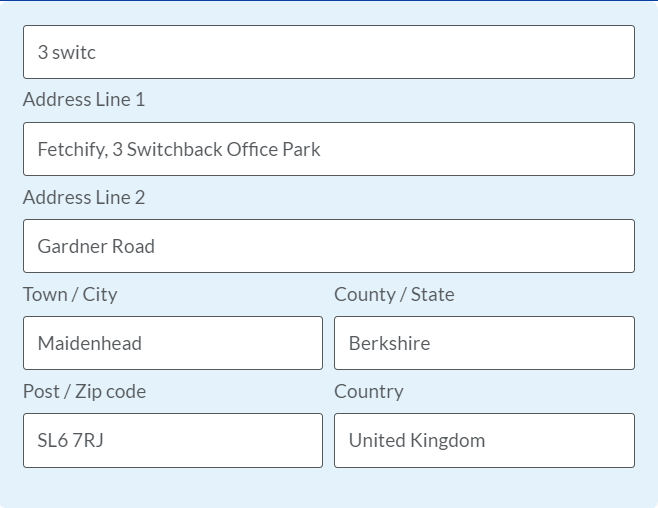Click the "7RJ" text in postcode field
Viewport: 658px width, 508px height.
click(x=88, y=440)
